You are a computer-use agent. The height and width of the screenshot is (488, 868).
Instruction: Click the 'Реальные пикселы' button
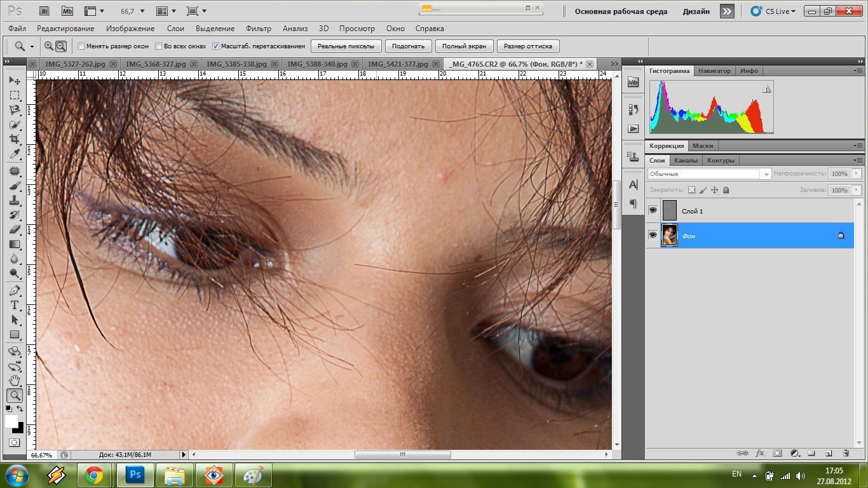click(346, 46)
